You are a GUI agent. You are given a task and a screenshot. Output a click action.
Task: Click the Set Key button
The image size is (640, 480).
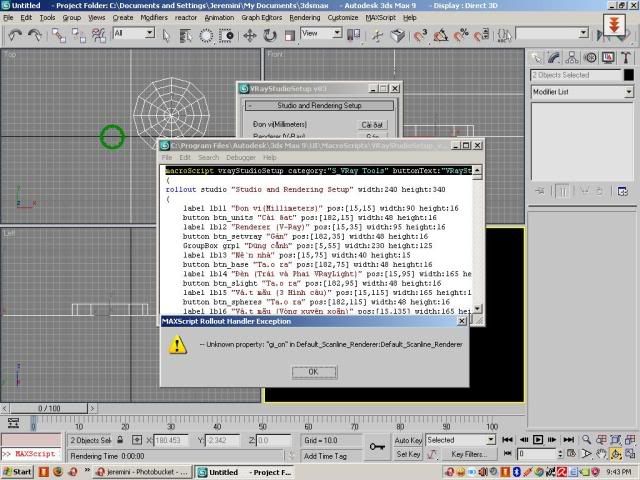408,454
